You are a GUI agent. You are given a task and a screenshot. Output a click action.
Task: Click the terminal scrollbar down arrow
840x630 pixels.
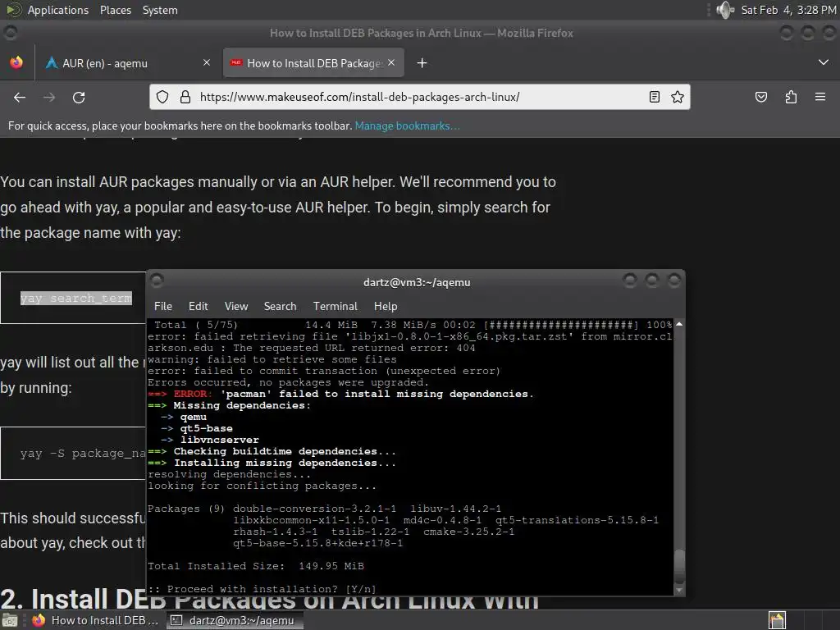(678, 591)
